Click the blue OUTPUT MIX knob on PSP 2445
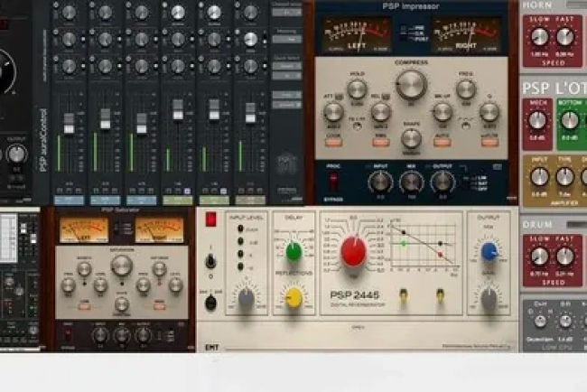 click(489, 251)
